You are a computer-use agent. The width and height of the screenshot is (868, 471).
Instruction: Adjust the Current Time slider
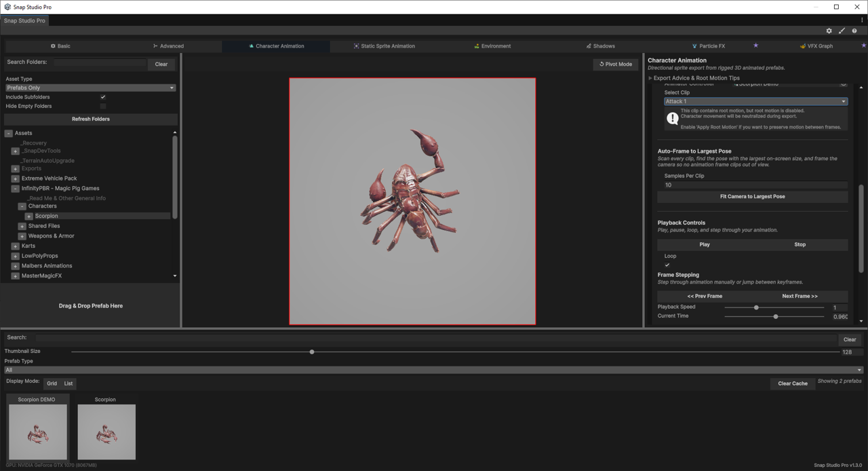[x=777, y=316]
